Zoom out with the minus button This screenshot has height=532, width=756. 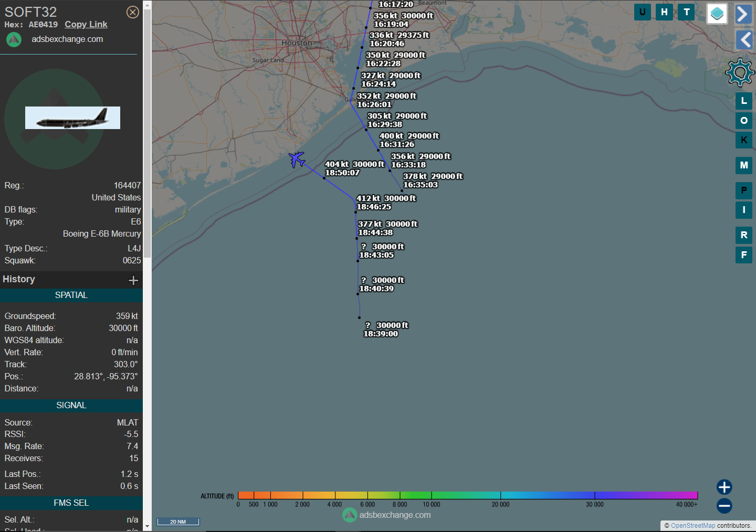tap(724, 506)
